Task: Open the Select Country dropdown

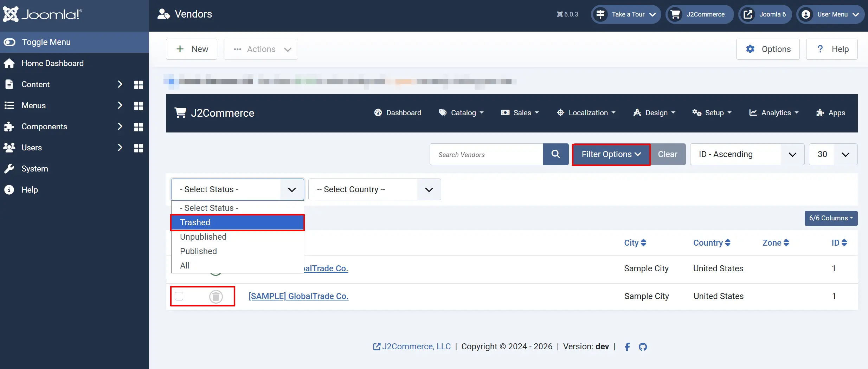Action: pyautogui.click(x=375, y=189)
